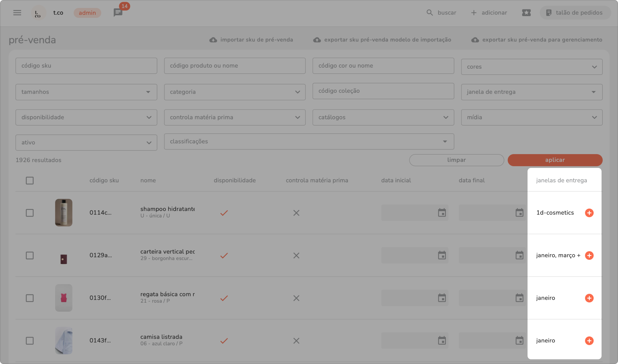Click cloud icon for importar sku de pré-venda
618x364 pixels.
click(x=213, y=40)
